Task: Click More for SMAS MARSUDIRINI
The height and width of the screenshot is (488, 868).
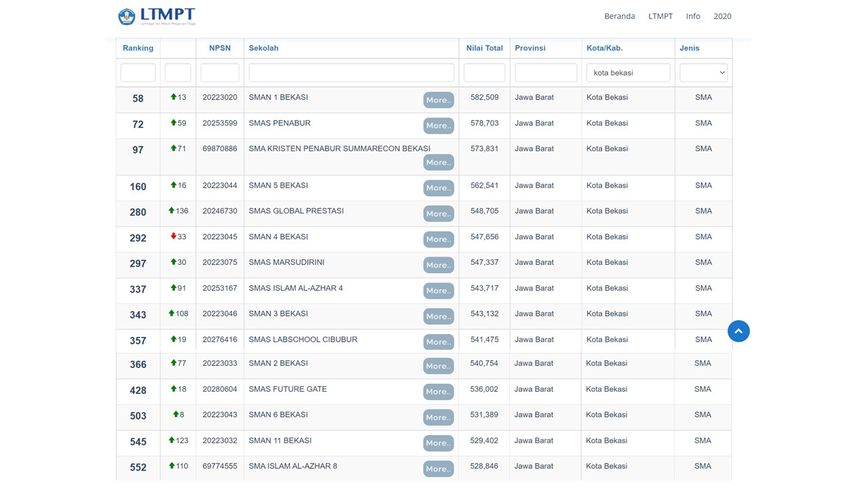Action: [x=439, y=266]
